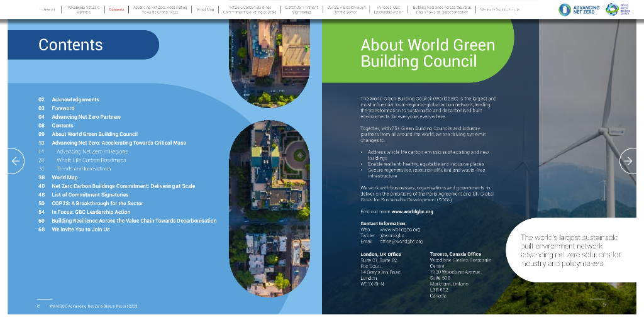Open the @worldgbc Twitter handle
The width and height of the screenshot is (644, 322).
[x=391, y=235]
